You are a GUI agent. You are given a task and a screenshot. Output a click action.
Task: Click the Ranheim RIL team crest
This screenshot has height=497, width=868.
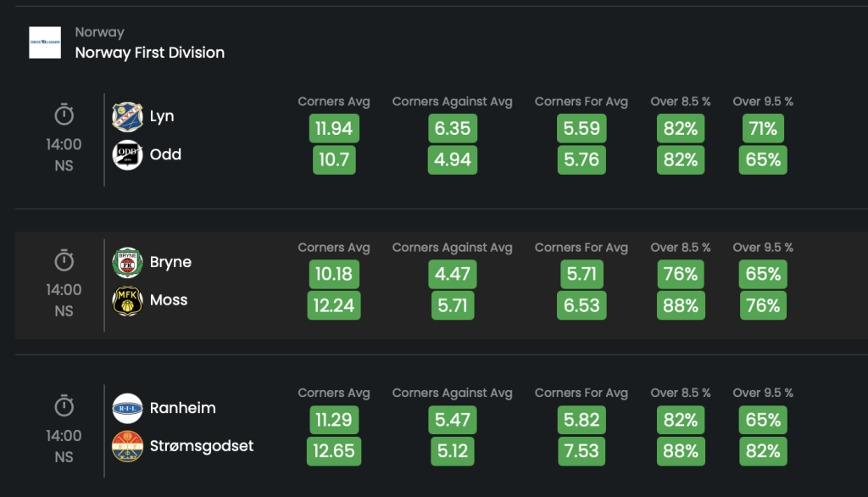(x=127, y=408)
